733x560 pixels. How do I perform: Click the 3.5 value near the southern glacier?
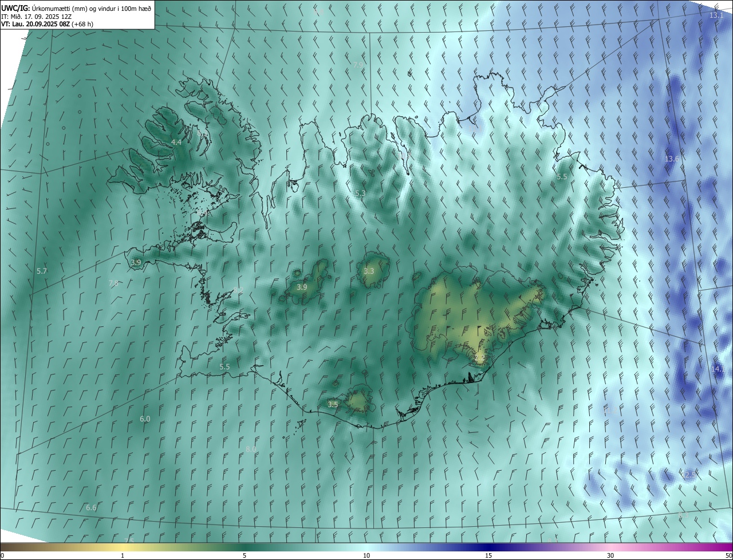(333, 404)
